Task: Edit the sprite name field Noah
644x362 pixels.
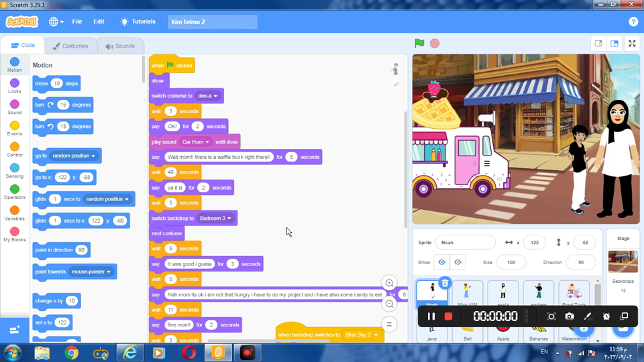Action: (x=465, y=243)
